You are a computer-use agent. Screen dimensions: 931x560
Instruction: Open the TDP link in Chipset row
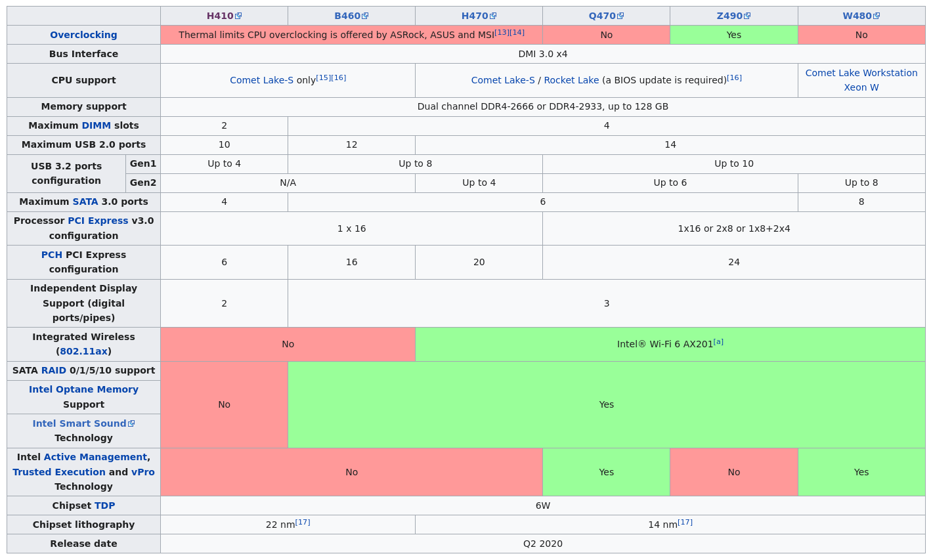pyautogui.click(x=104, y=506)
